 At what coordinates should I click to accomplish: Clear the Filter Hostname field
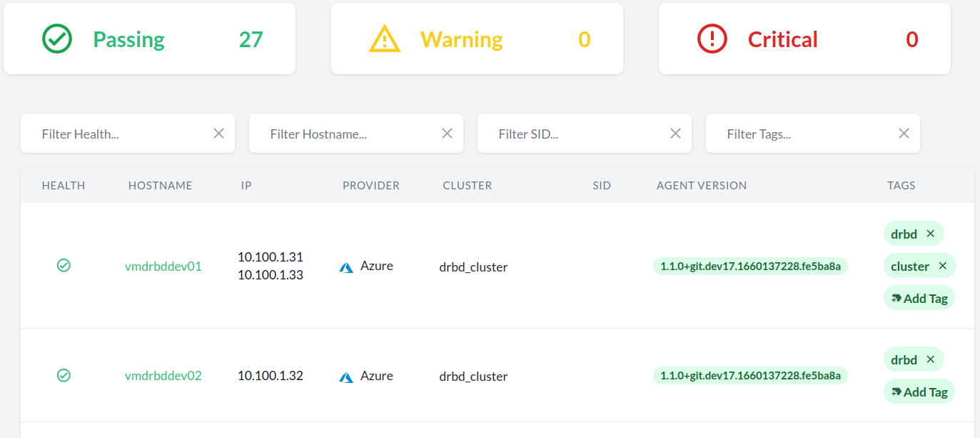click(x=447, y=134)
